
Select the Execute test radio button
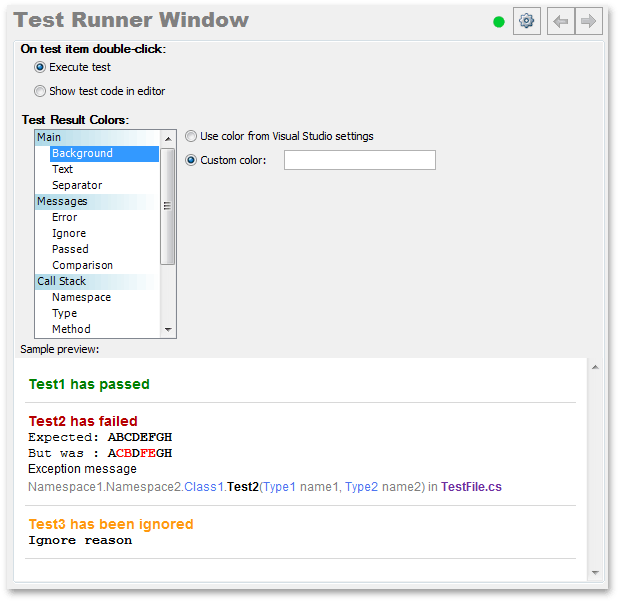(x=40, y=67)
